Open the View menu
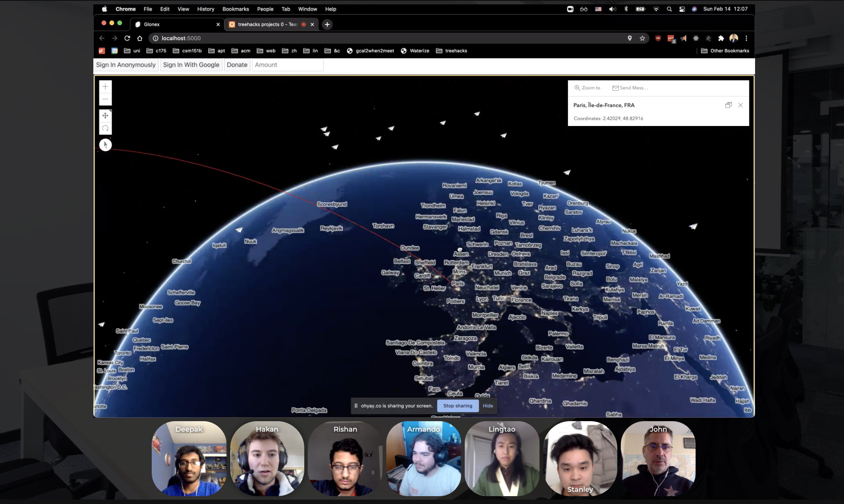This screenshot has width=844, height=504. pyautogui.click(x=183, y=9)
